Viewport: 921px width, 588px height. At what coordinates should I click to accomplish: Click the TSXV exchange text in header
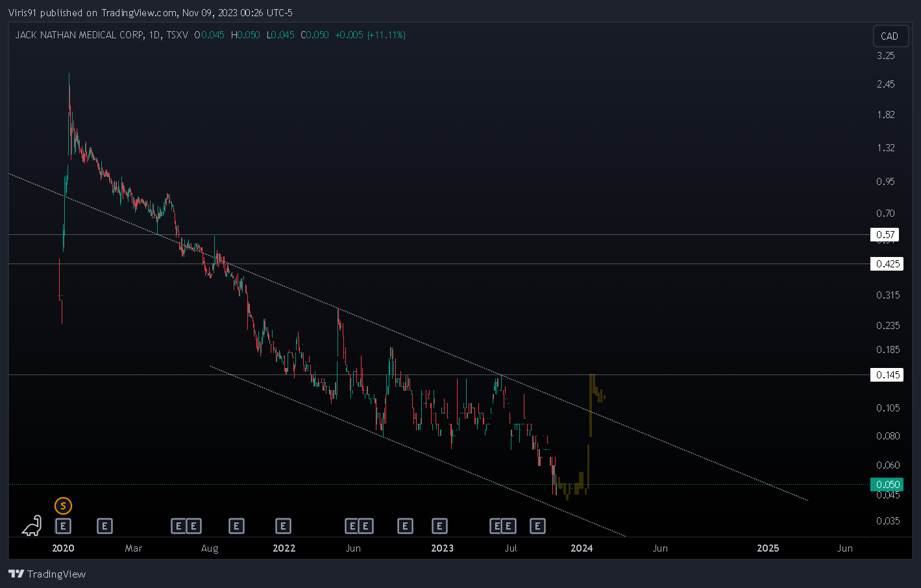[177, 35]
